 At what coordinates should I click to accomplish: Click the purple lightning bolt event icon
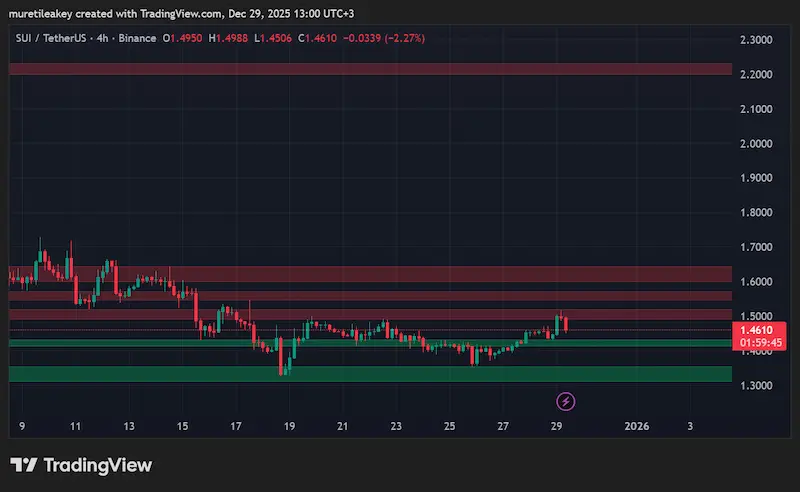point(566,401)
